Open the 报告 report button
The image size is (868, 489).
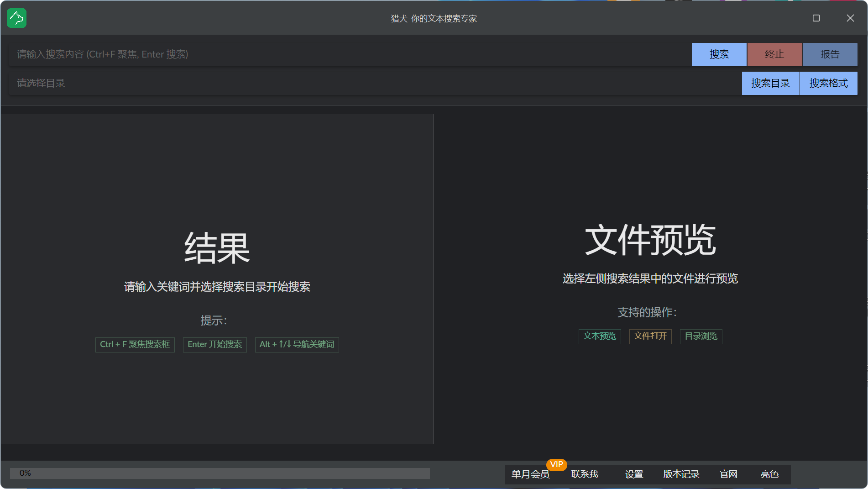click(830, 55)
